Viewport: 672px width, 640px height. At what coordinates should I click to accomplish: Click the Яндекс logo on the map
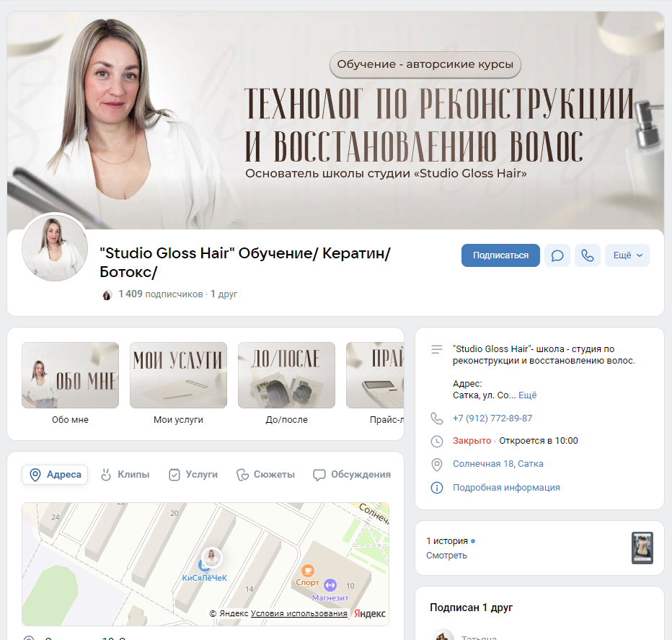click(x=369, y=614)
